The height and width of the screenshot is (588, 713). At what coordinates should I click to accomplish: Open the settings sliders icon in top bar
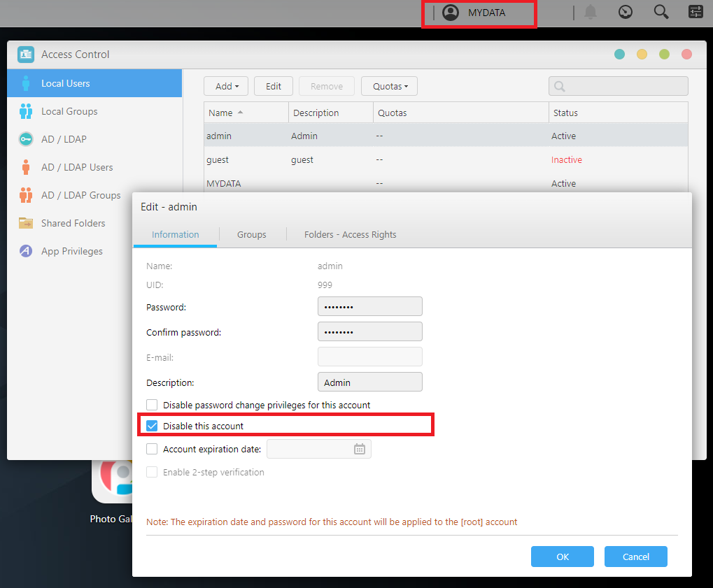coord(696,12)
